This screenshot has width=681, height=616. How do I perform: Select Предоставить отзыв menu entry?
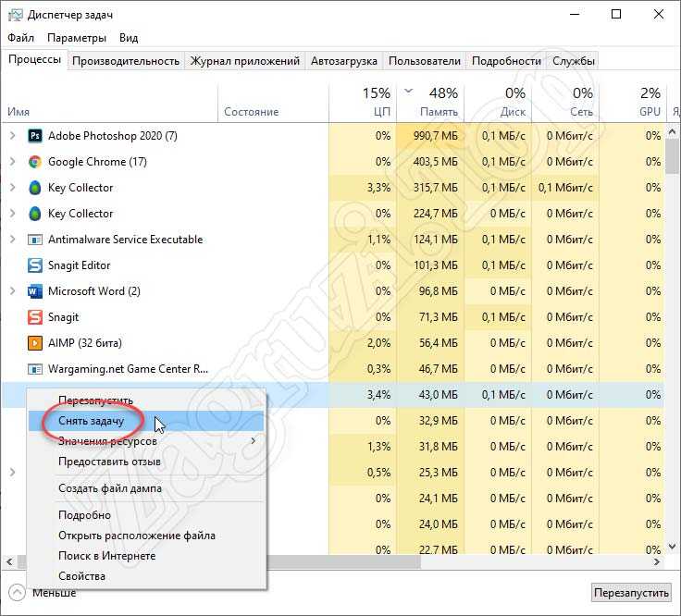[146, 462]
